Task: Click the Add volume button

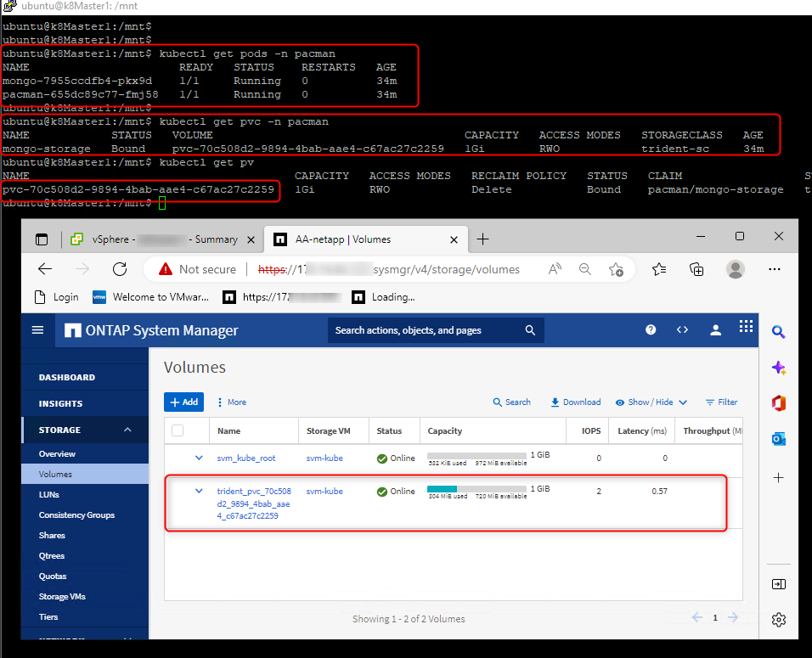Action: [x=183, y=402]
